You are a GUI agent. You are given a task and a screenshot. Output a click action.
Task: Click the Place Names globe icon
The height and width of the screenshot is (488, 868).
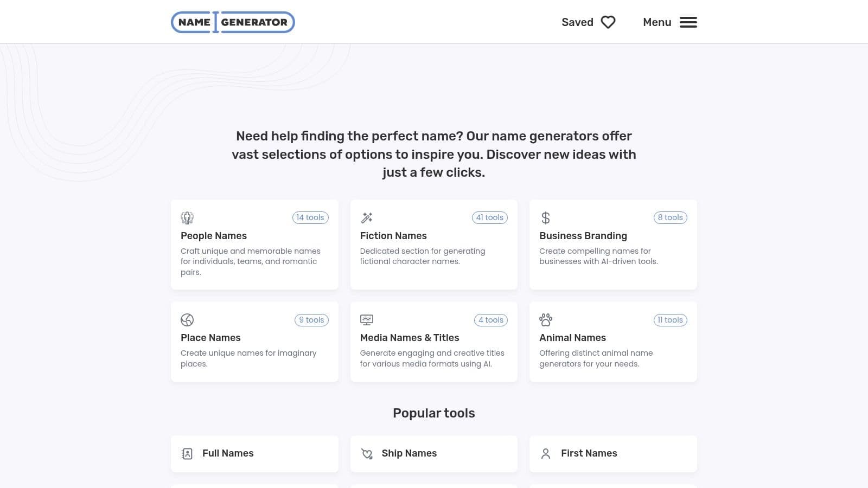(x=187, y=320)
